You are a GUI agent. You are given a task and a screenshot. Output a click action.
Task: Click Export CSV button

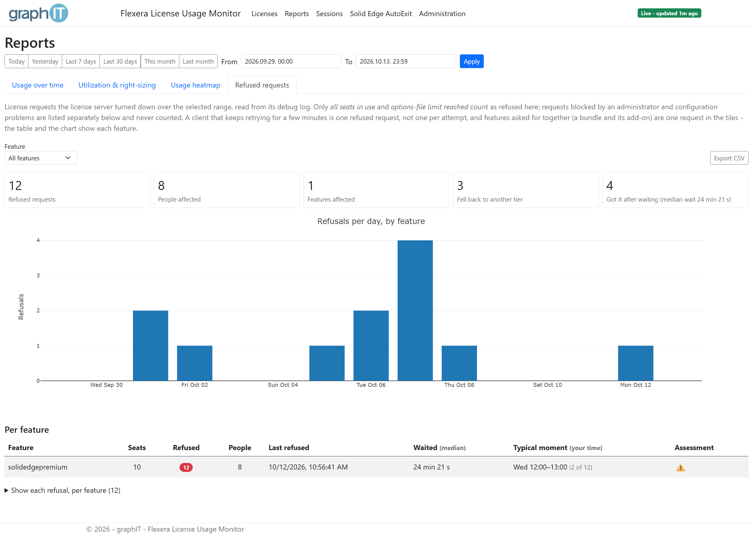click(x=729, y=158)
